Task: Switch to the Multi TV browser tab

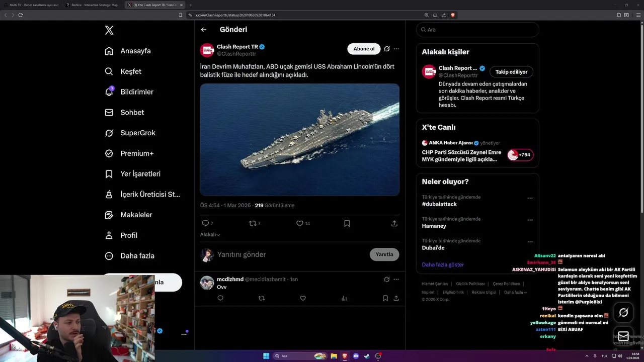Action: pos(31,5)
